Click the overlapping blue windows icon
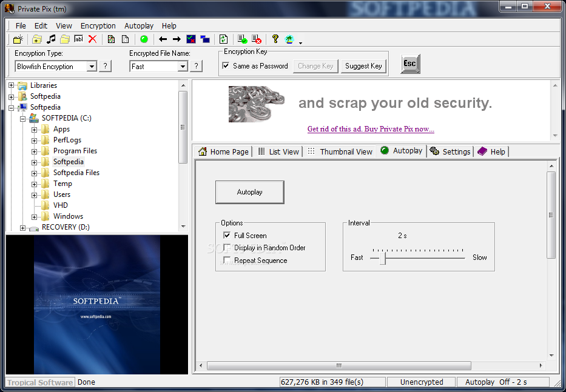Image resolution: width=566 pixels, height=392 pixels. tap(204, 39)
